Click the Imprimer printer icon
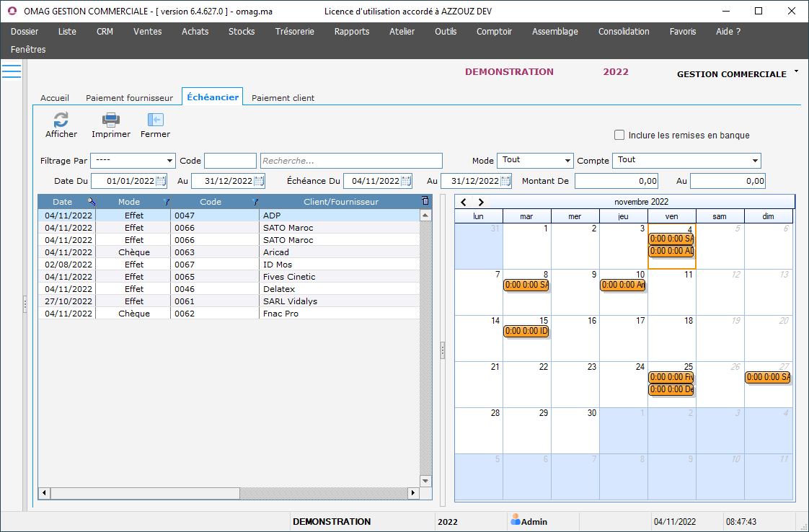Screen dimensions: 809x532 [110, 120]
